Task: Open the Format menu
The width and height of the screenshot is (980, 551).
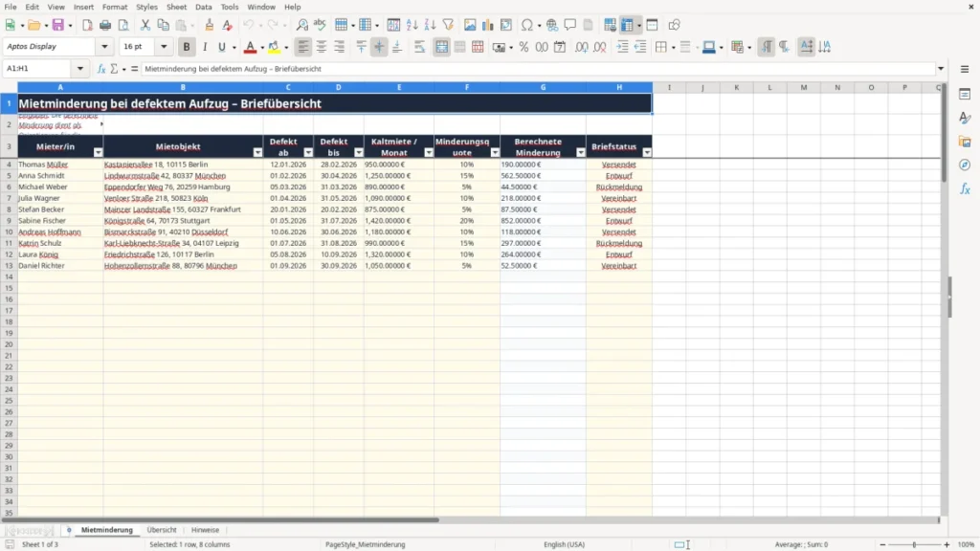Action: click(x=115, y=7)
